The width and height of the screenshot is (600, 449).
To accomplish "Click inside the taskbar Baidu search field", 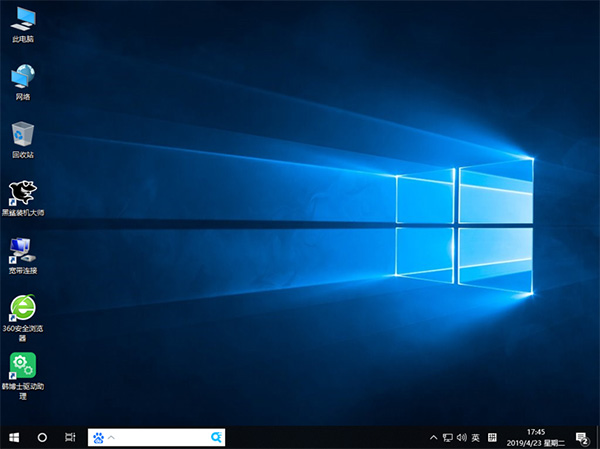I will tap(160, 437).
